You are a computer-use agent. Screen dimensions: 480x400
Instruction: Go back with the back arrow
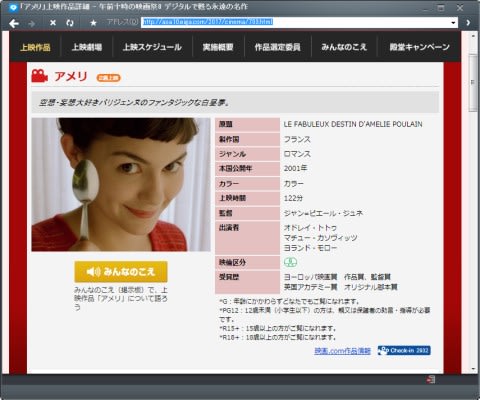[x=14, y=23]
